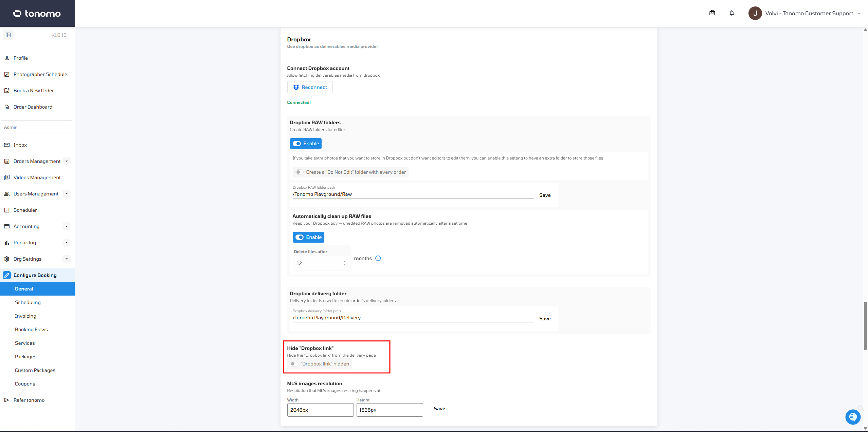Expand Users Management submenu arrow
The width and height of the screenshot is (868, 432).
[x=67, y=194]
